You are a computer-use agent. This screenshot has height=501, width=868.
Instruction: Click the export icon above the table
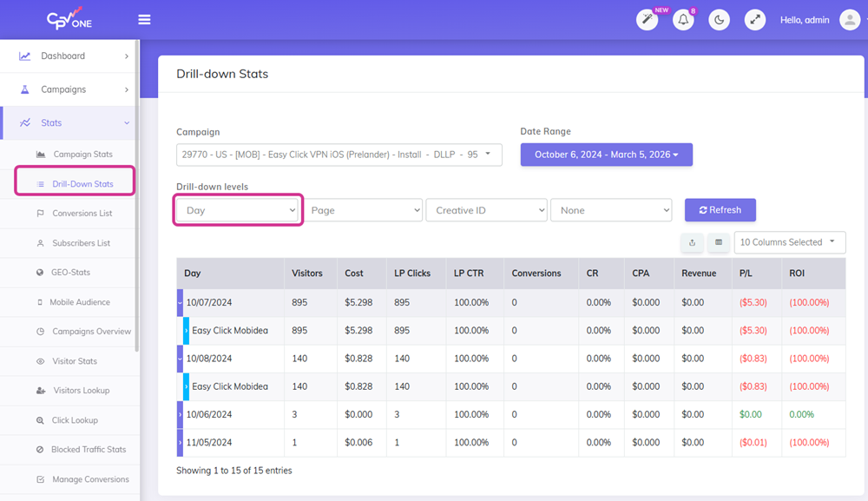692,243
